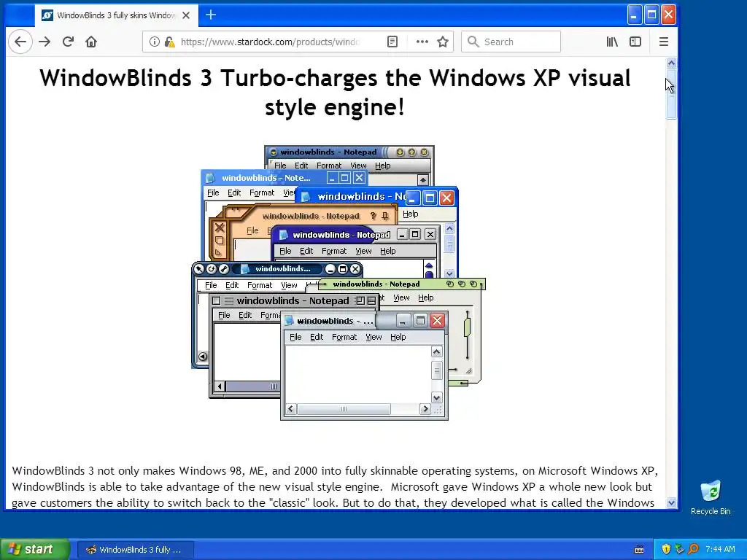Click the magnifier tray icon
747x560 pixels.
point(693,550)
